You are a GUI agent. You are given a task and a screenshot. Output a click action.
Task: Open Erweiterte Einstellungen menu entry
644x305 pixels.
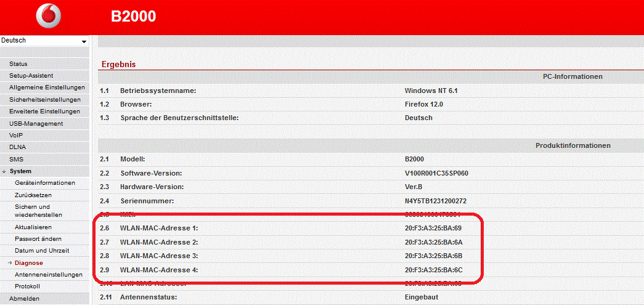44,112
